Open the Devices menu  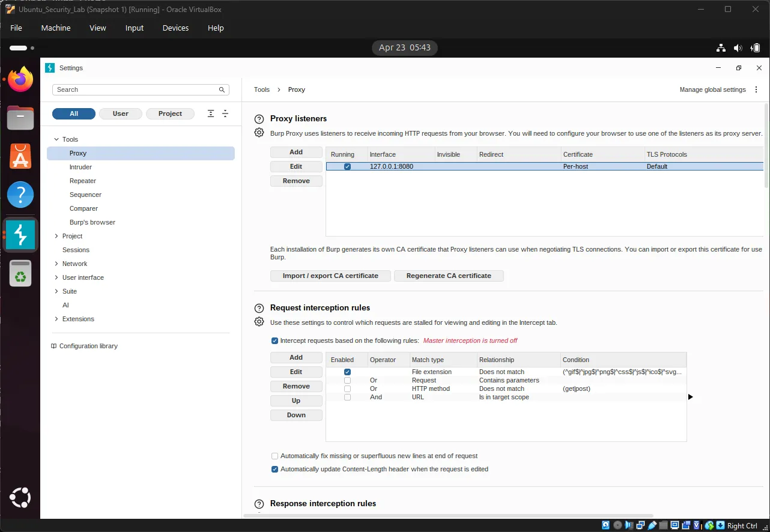coord(175,28)
